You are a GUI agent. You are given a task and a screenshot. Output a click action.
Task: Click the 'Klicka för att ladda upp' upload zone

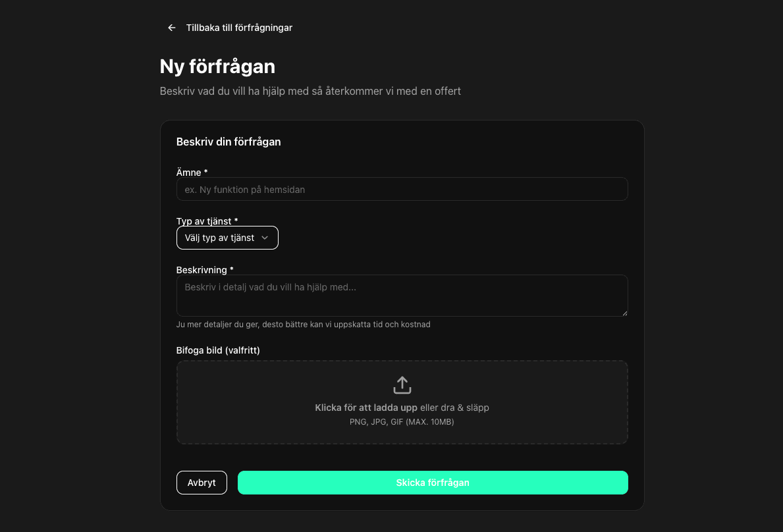(x=365, y=408)
